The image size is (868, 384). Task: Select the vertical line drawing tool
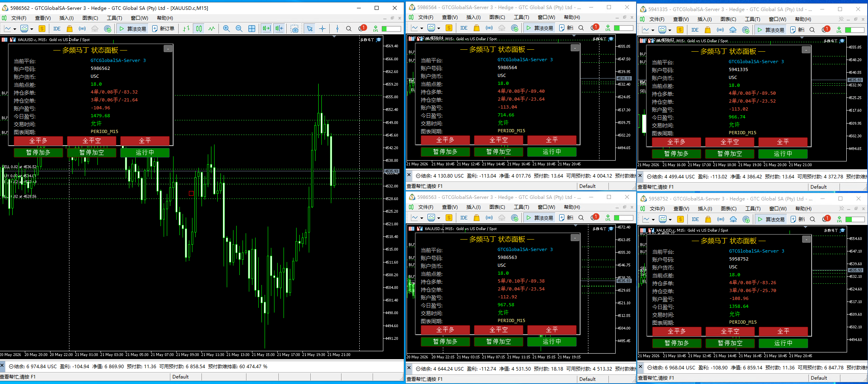tap(337, 28)
